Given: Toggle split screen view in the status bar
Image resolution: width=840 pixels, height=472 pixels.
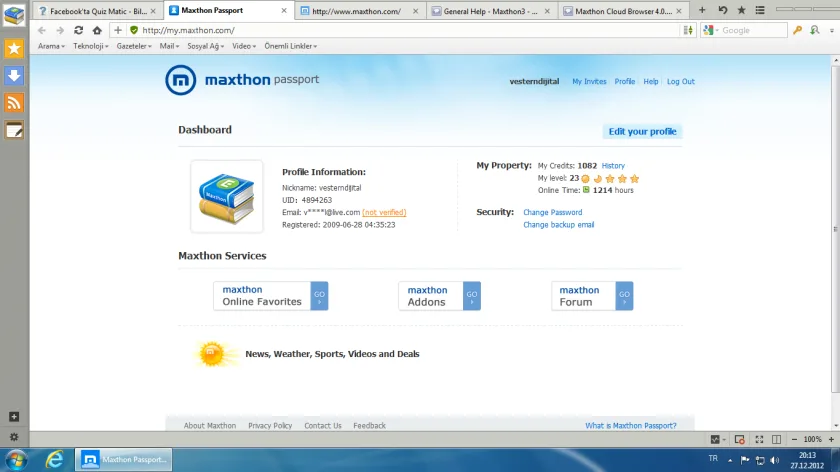Looking at the screenshot, I should 776,439.
